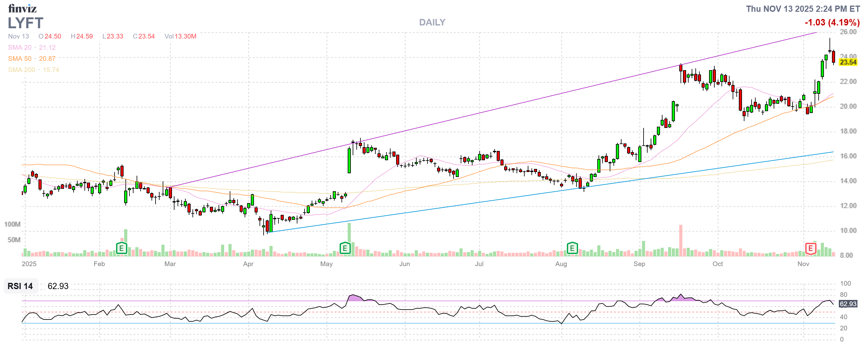Select the Sep label on time axis
868x349 pixels.
coord(639,264)
